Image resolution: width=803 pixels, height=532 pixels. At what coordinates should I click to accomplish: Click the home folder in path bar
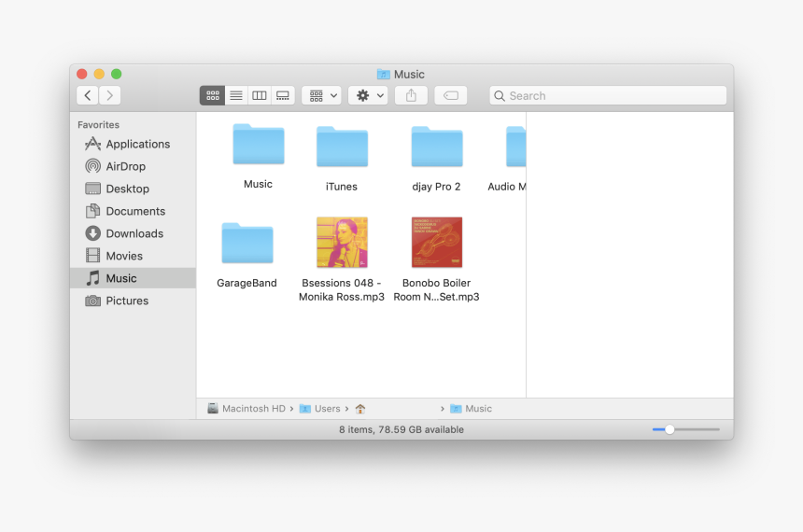(360, 409)
